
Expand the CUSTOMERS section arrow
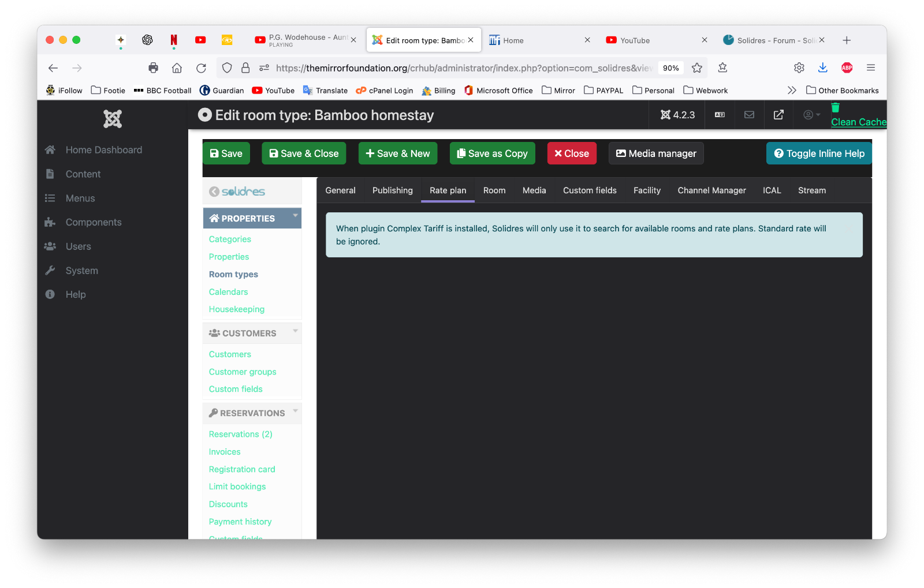click(x=295, y=331)
